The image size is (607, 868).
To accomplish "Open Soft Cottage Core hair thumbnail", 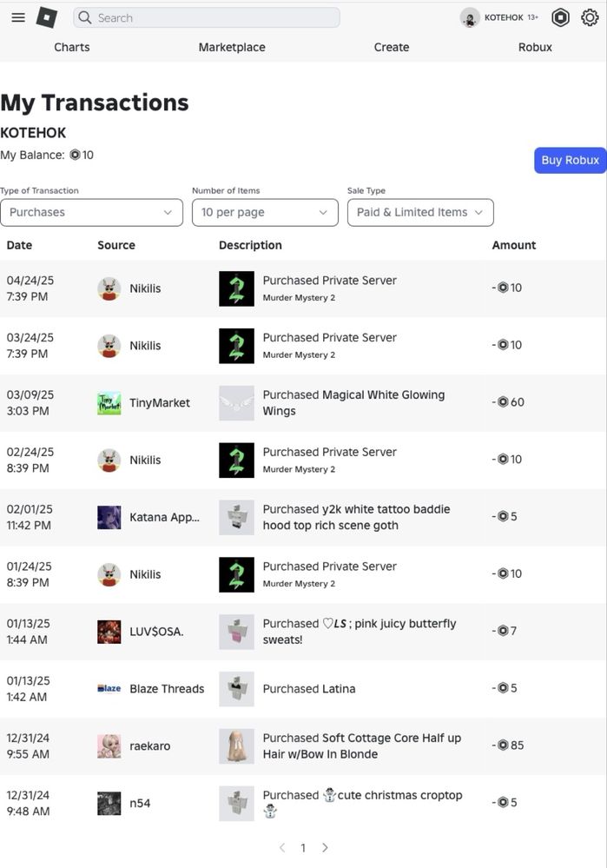I will tap(236, 746).
